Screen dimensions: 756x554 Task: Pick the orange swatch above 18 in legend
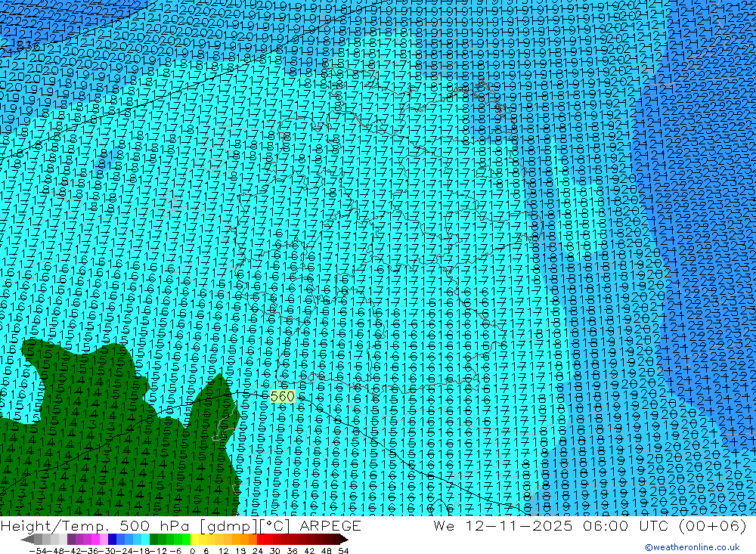[244, 539]
